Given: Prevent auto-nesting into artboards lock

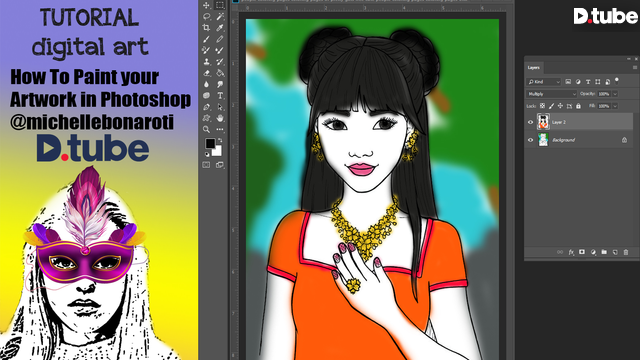Looking at the screenshot, I should point(569,106).
